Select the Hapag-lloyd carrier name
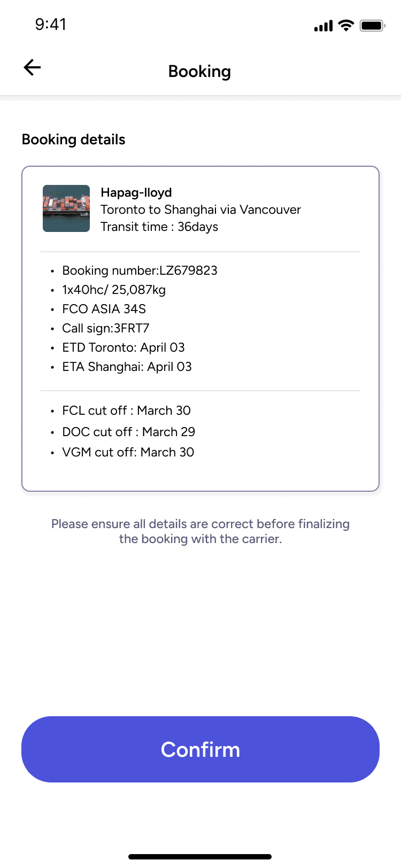401x868 pixels. click(x=136, y=192)
